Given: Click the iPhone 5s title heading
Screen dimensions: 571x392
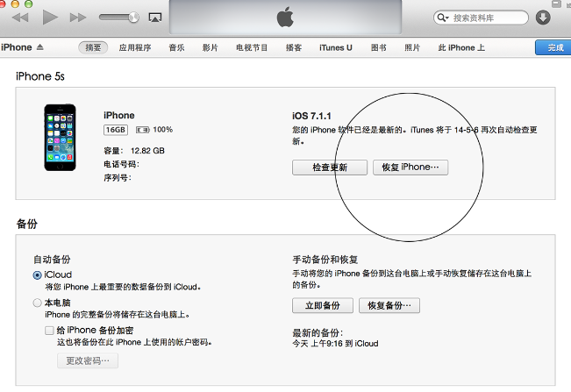Looking at the screenshot, I should (x=40, y=76).
